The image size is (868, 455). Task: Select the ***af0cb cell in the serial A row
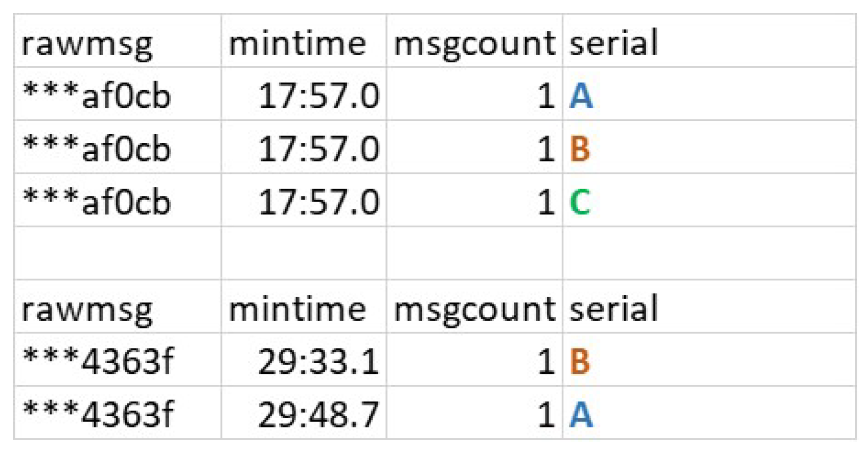(97, 96)
